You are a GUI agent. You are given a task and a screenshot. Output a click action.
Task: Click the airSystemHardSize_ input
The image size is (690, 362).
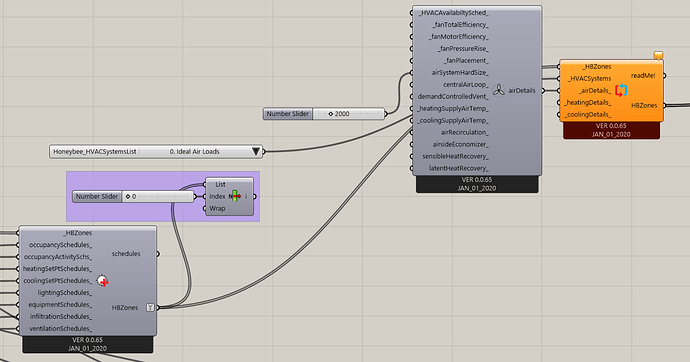[460, 72]
